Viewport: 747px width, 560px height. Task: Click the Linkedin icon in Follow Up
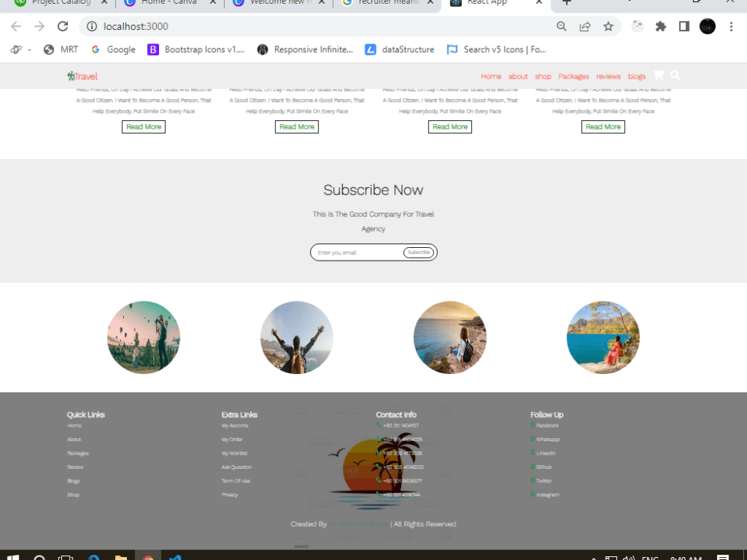[545, 452]
